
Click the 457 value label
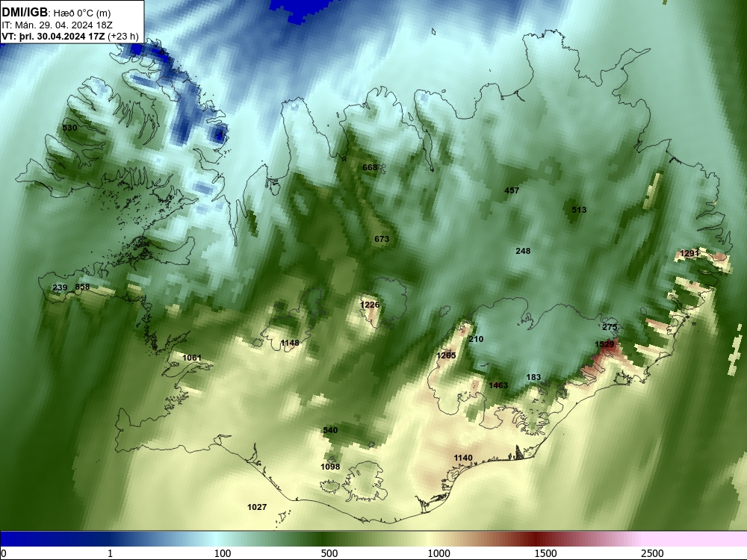tap(512, 190)
